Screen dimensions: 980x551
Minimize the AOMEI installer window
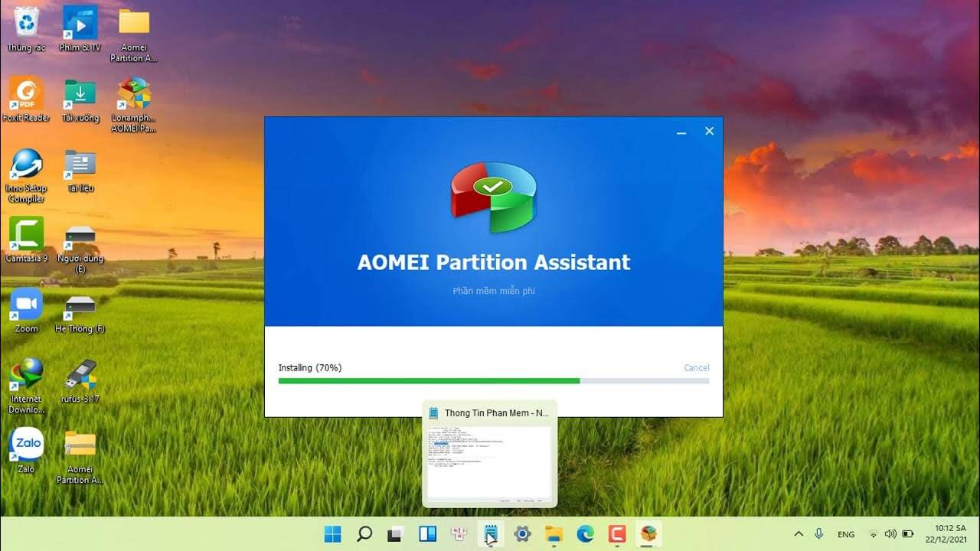[x=681, y=132]
